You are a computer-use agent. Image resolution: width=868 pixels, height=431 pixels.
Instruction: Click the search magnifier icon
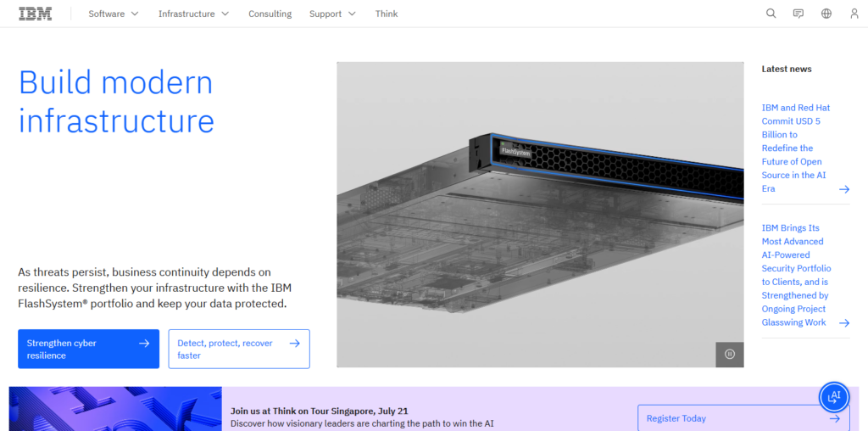771,14
